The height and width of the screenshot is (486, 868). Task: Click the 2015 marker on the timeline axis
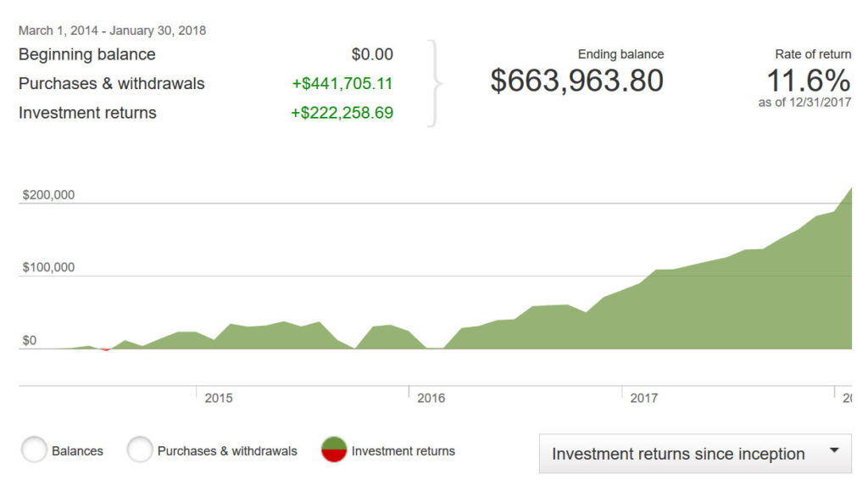[x=219, y=398]
